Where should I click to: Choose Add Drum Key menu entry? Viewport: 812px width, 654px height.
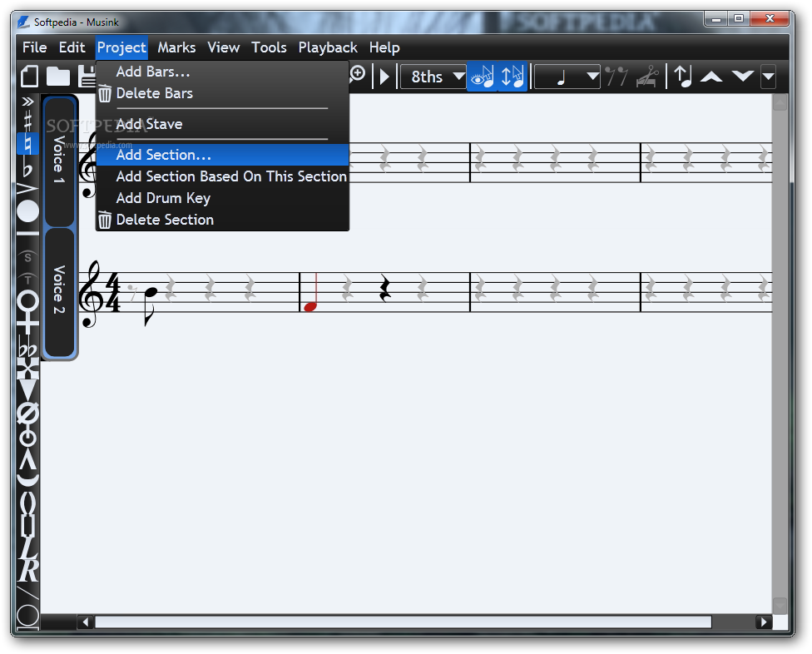coord(223,198)
